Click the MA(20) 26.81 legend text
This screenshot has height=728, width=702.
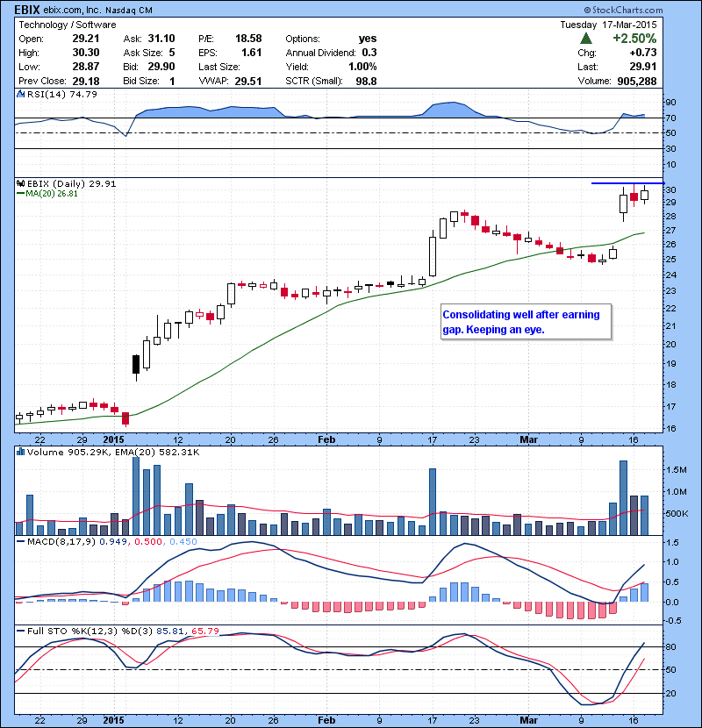click(x=52, y=194)
